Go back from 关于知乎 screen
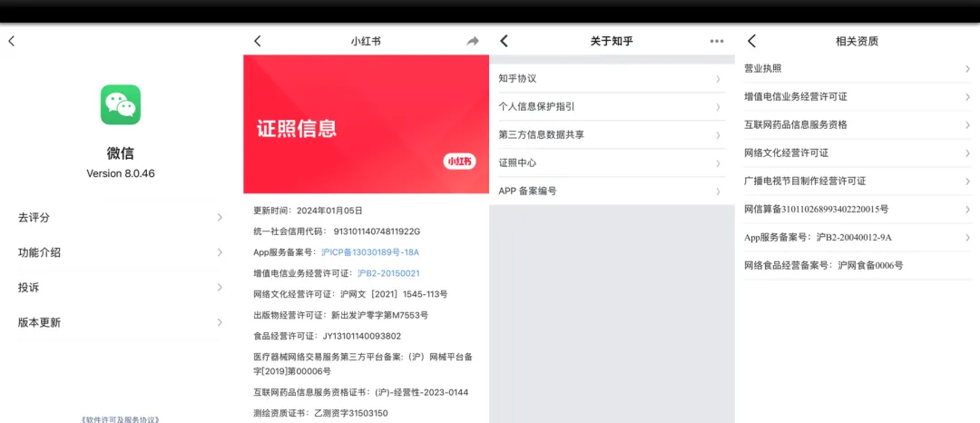Viewport: 980px width, 423px height. [504, 41]
